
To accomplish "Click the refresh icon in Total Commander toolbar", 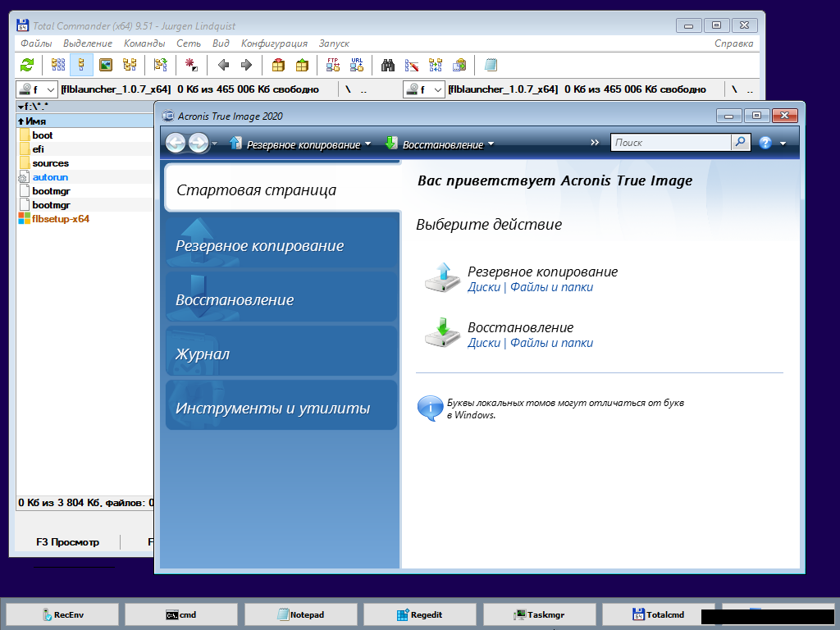I will click(27, 66).
